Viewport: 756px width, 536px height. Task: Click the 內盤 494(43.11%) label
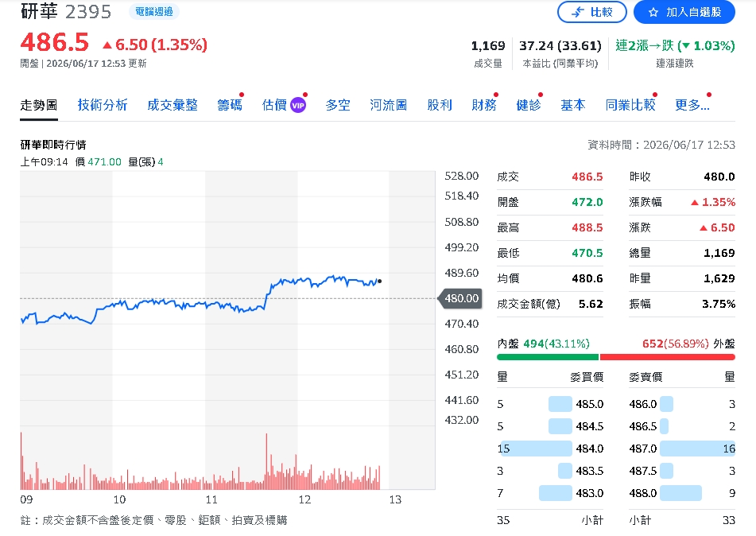(x=544, y=344)
